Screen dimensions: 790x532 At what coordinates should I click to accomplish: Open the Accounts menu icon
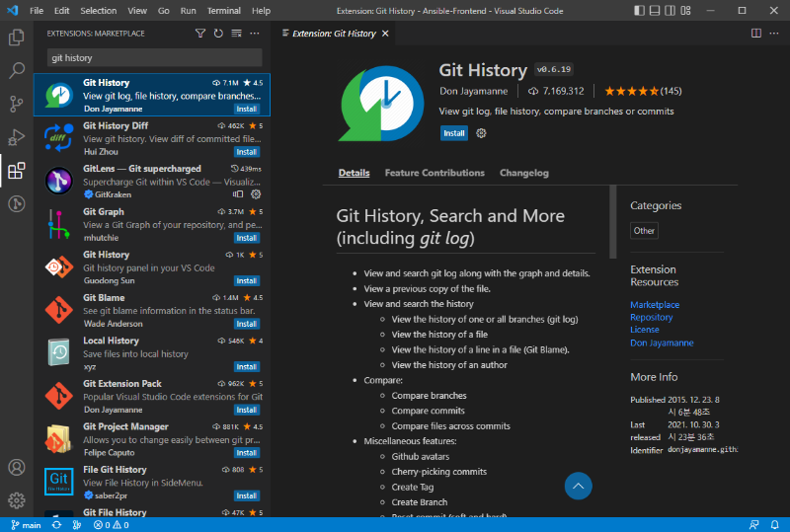coord(16,468)
